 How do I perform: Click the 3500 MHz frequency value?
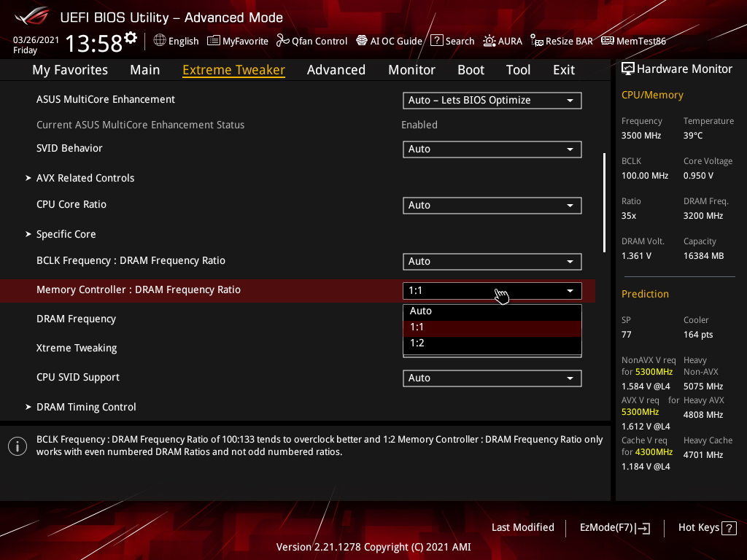coord(641,136)
